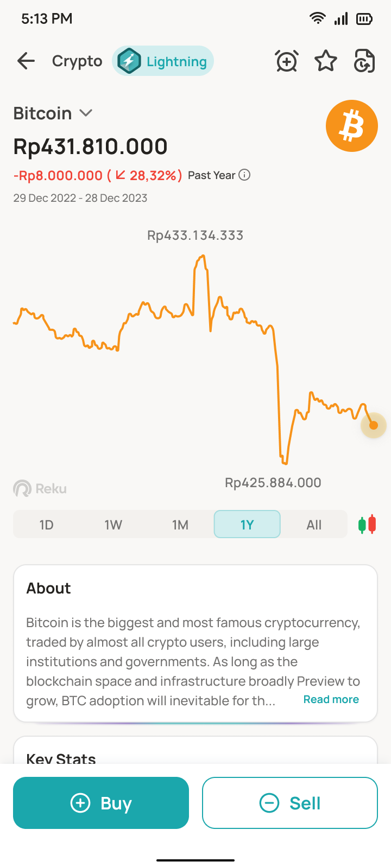Tap the Past Year info icon
This screenshot has height=868, width=391.
[245, 175]
